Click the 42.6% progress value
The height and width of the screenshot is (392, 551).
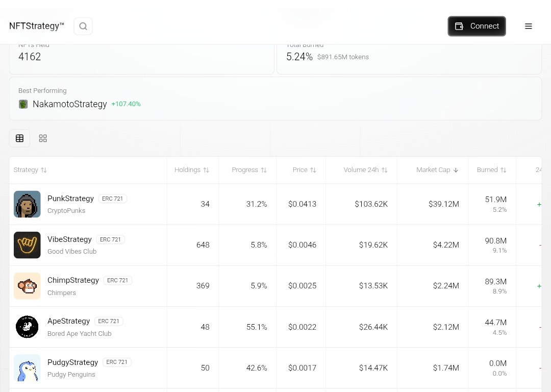(257, 367)
